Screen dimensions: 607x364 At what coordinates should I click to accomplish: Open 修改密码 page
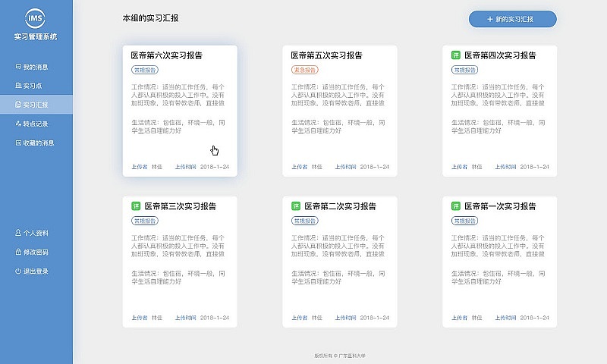coord(36,252)
